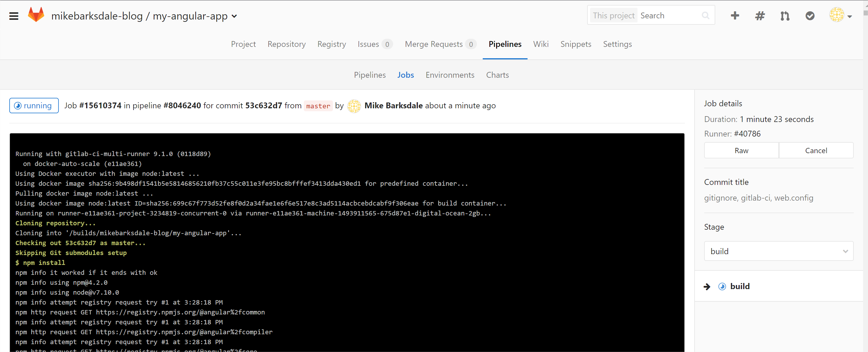Open the hamburger navigation menu
The width and height of the screenshot is (868, 352).
coord(14,15)
